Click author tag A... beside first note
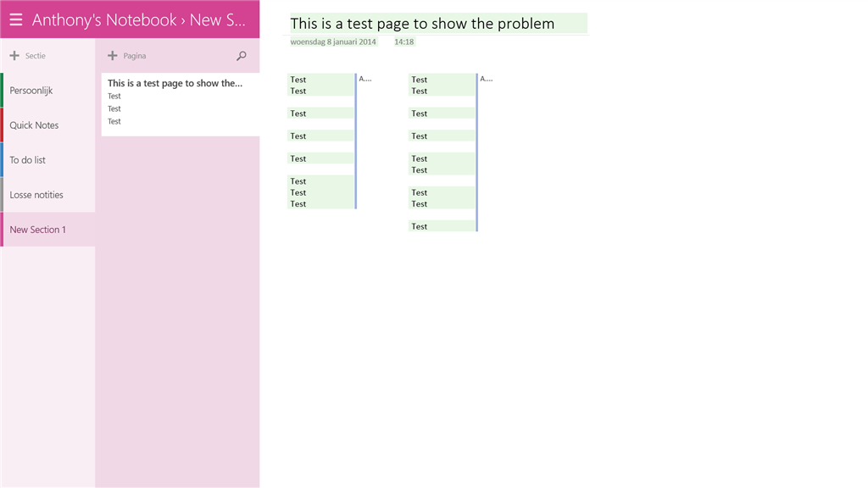 [x=364, y=79]
